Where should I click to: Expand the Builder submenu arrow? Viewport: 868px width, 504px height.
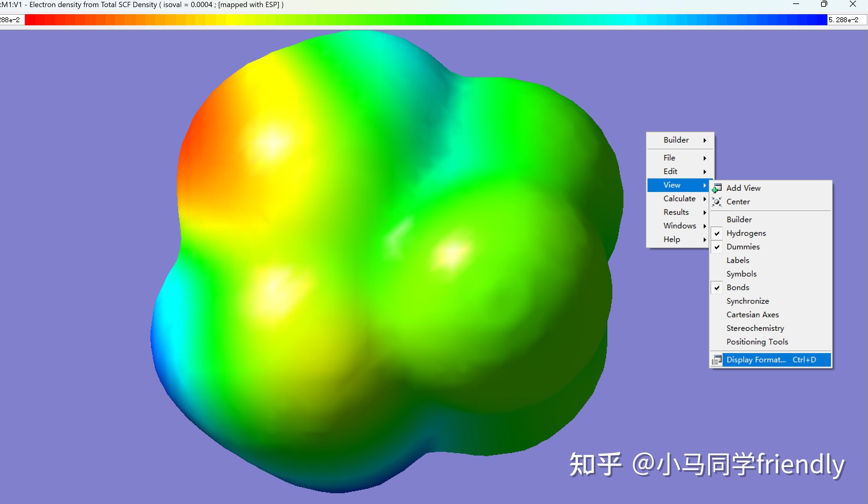[x=705, y=140]
